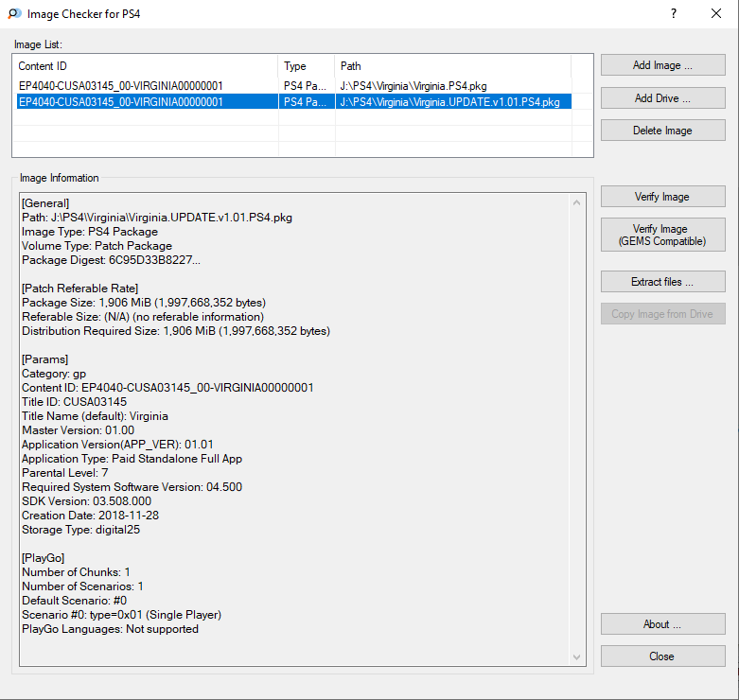Image resolution: width=739 pixels, height=700 pixels.
Task: Click Master Version: 01.00 line
Action: (78, 430)
